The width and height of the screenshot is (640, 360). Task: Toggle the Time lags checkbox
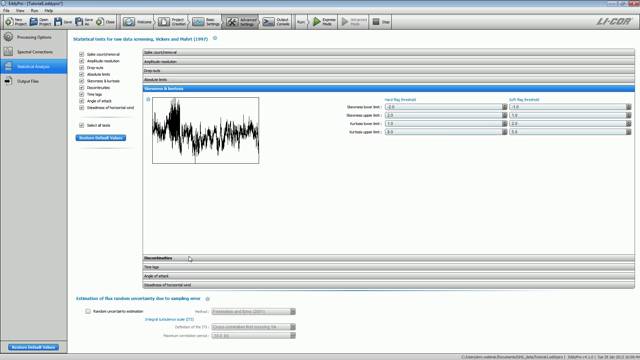82,94
